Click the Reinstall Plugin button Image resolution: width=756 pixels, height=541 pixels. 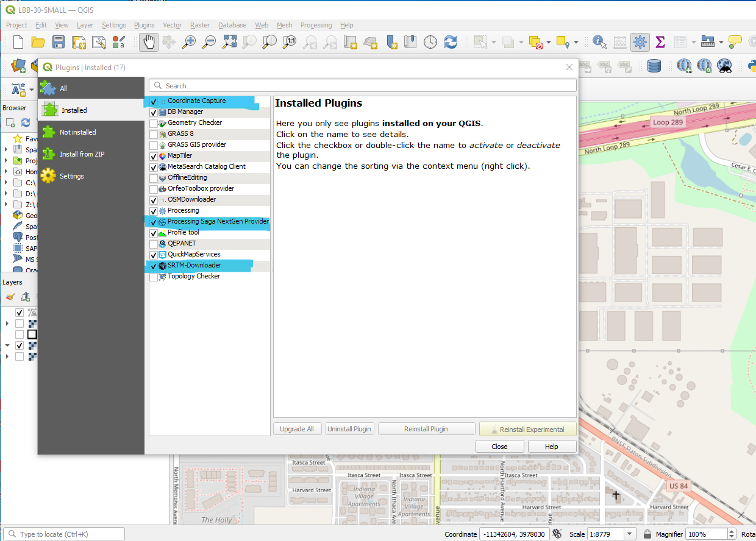(x=426, y=429)
